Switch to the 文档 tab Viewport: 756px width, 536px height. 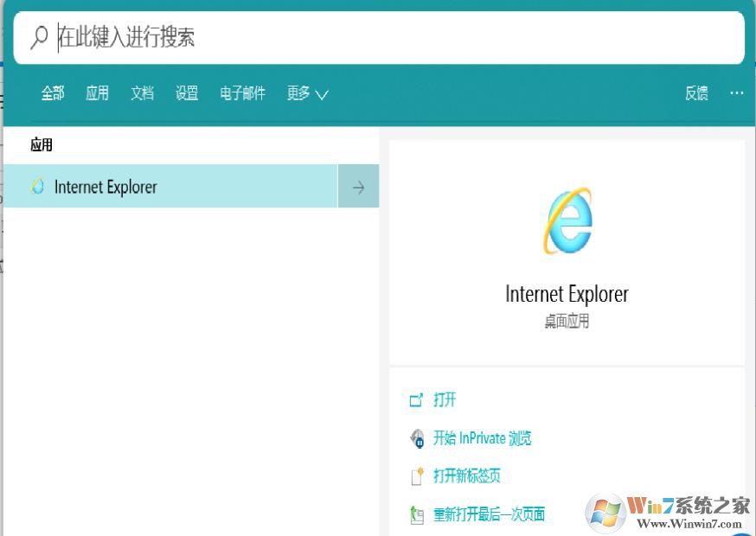(142, 93)
